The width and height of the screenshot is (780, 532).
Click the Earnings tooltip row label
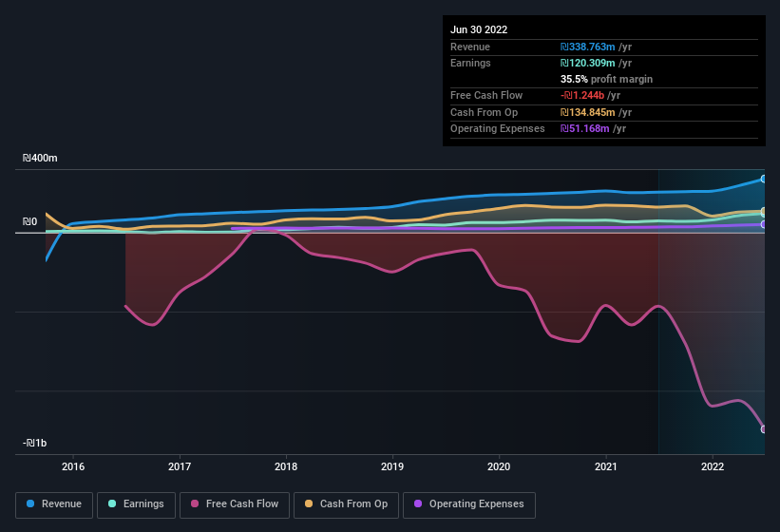coord(470,63)
